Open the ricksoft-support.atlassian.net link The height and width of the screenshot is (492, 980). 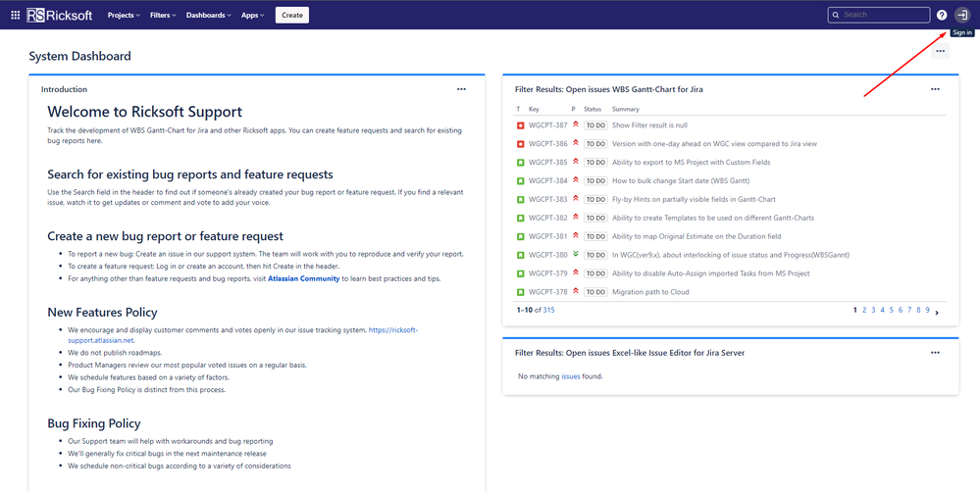243,334
